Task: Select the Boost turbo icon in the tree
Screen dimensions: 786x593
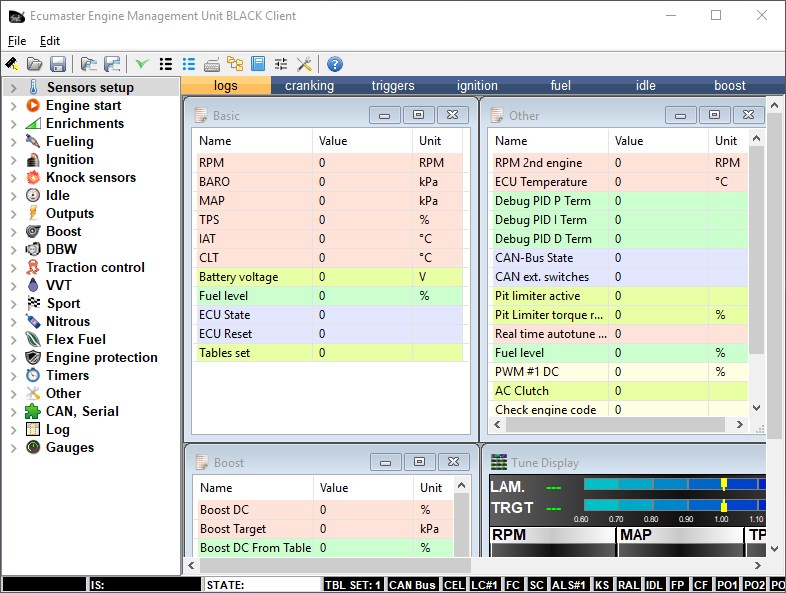Action: 33,231
